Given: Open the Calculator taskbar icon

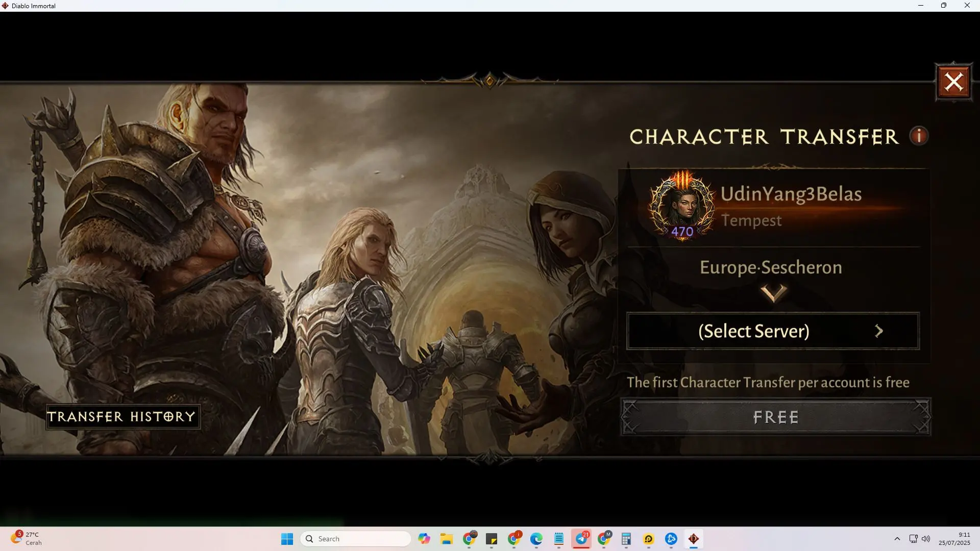Looking at the screenshot, I should click(x=626, y=539).
